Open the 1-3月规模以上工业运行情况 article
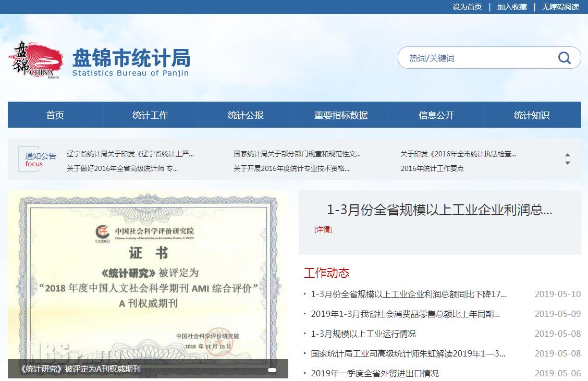Image resolution: width=588 pixels, height=381 pixels. coord(363,334)
